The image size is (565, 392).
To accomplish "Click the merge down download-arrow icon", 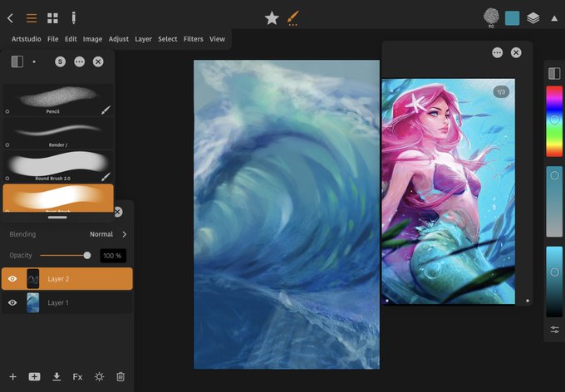I will click(56, 376).
